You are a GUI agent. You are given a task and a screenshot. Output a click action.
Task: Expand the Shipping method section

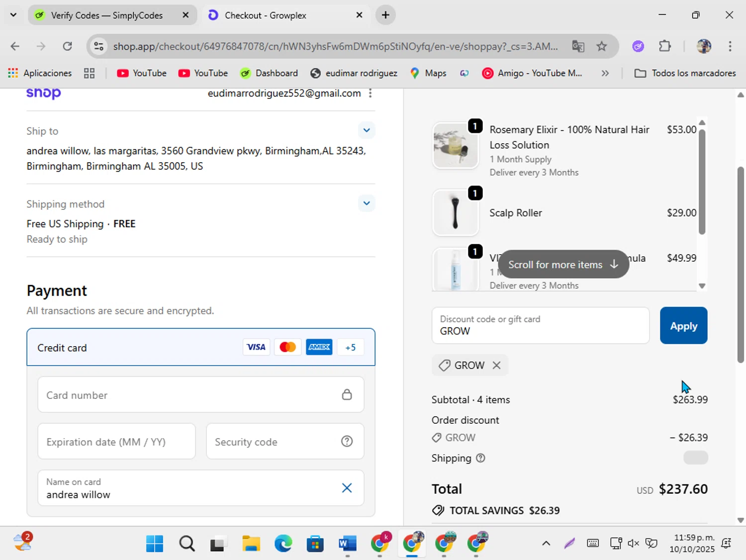click(x=367, y=203)
